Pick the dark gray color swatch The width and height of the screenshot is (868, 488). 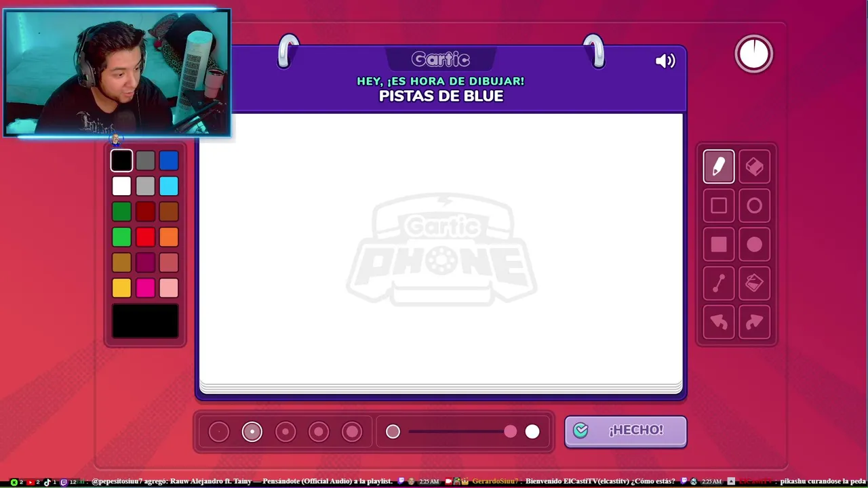tap(145, 161)
